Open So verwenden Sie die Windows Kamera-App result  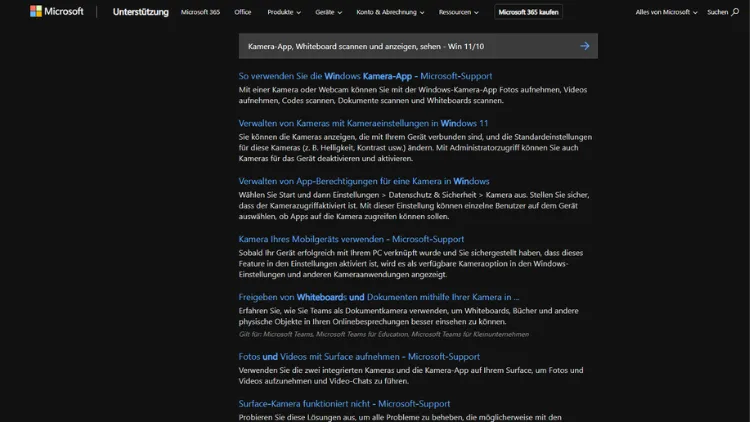pyautogui.click(x=365, y=76)
